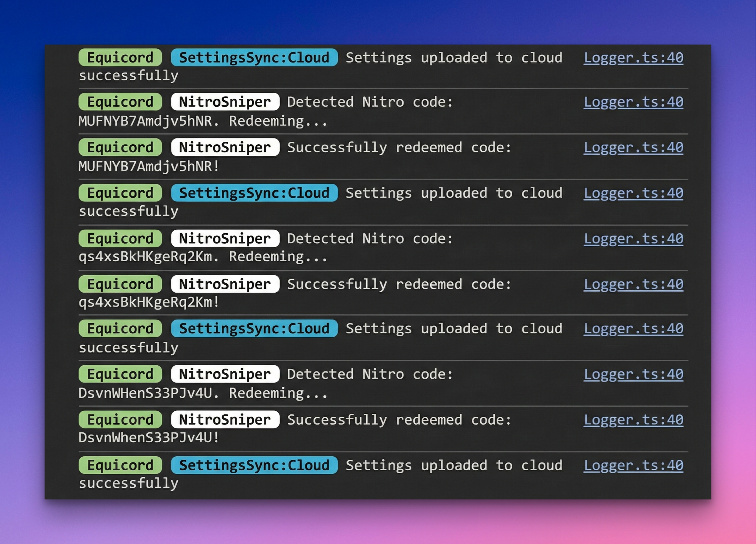The width and height of the screenshot is (756, 544).
Task: Select the SettingsSync:Cloud badge in the bottom row
Action: tap(254, 465)
